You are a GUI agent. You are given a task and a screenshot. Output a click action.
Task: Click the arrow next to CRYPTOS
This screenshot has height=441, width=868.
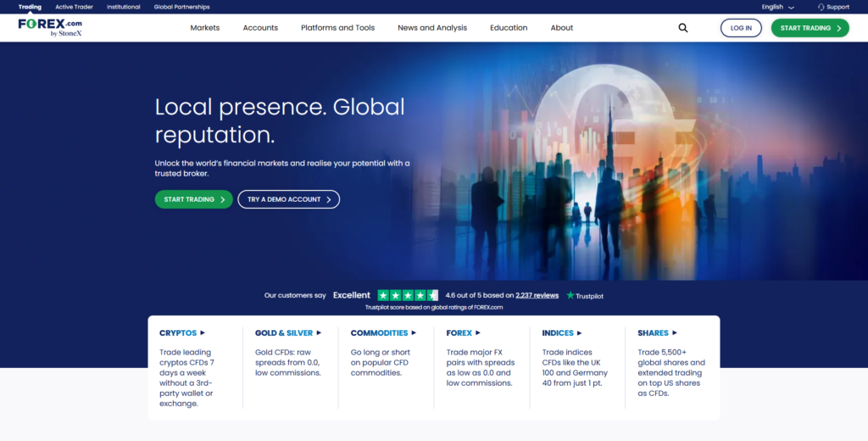point(203,333)
